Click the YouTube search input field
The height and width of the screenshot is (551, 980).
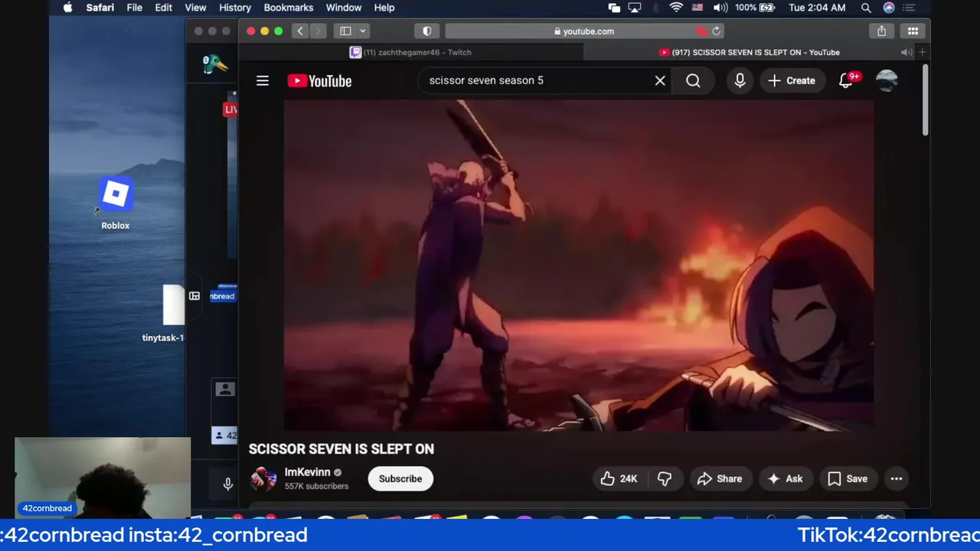tap(536, 80)
